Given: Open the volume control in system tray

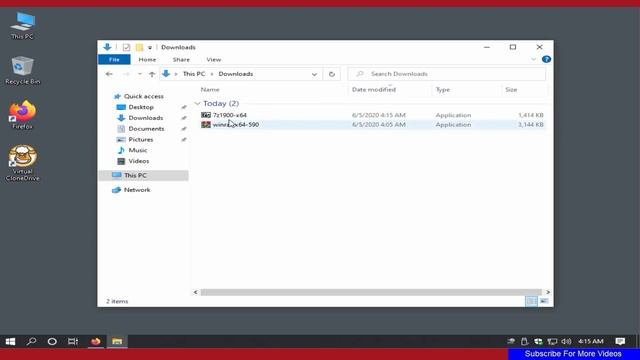Looking at the screenshot, I should pos(566,341).
